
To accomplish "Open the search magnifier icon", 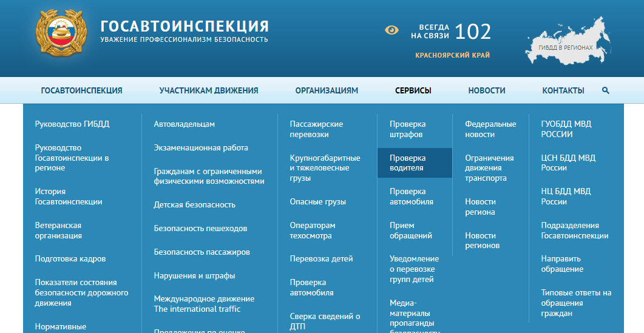I will click(605, 90).
